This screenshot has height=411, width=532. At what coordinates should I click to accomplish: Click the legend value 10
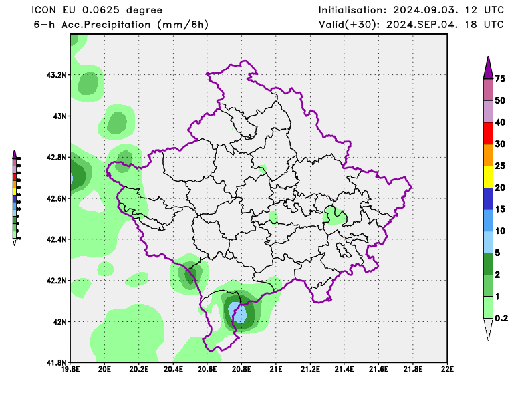[500, 231]
